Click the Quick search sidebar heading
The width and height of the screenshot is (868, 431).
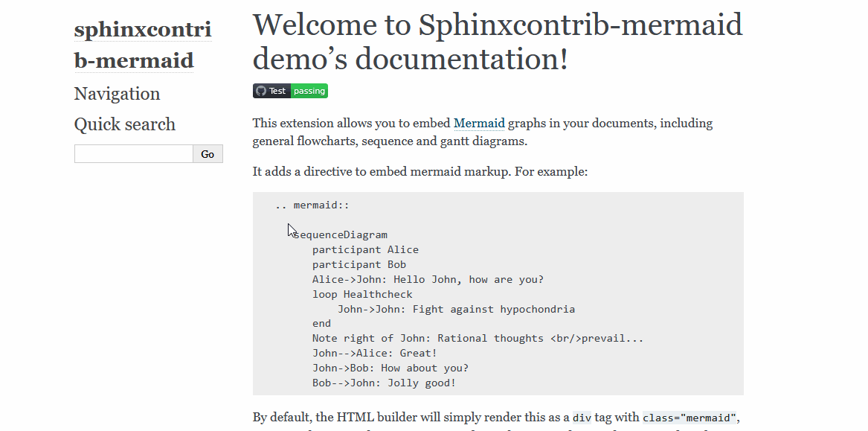pos(124,124)
